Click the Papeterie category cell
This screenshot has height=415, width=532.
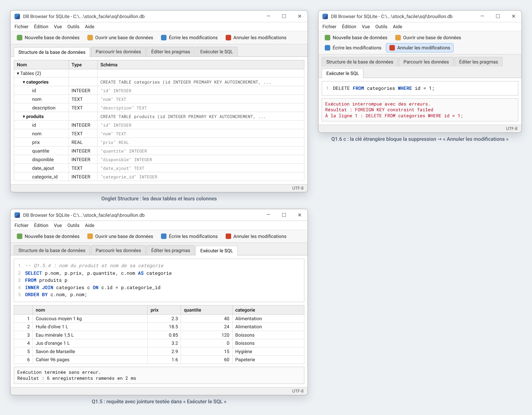(268, 360)
